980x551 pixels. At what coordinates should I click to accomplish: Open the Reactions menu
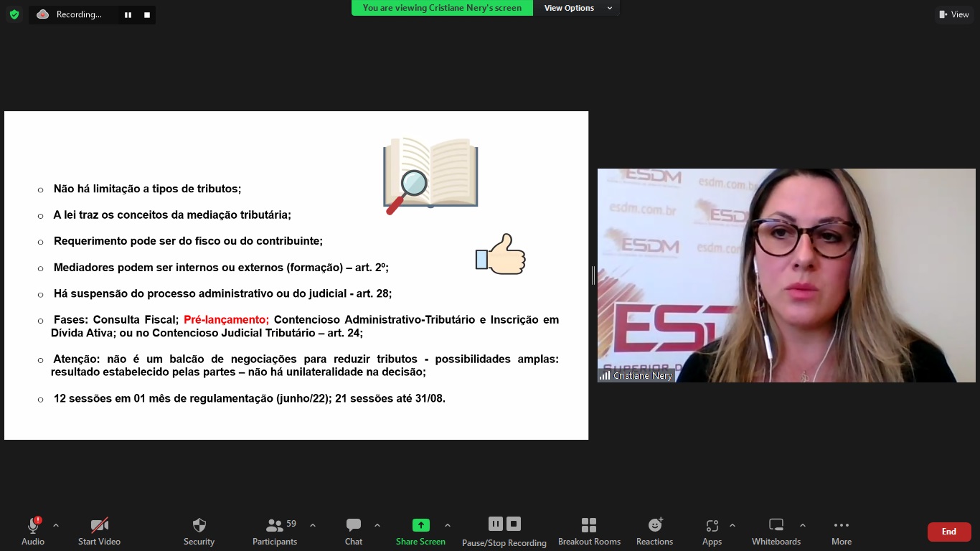(654, 531)
